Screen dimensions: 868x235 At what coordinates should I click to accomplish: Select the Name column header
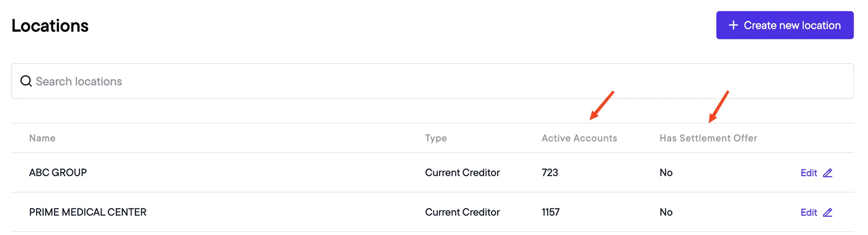tap(42, 138)
